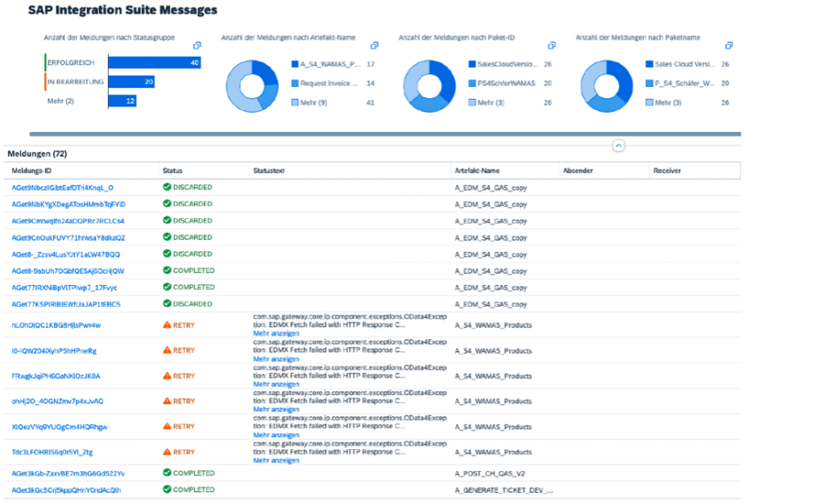Click the Meldungen (72) table title
The height and width of the screenshot is (504, 825).
[x=37, y=154]
